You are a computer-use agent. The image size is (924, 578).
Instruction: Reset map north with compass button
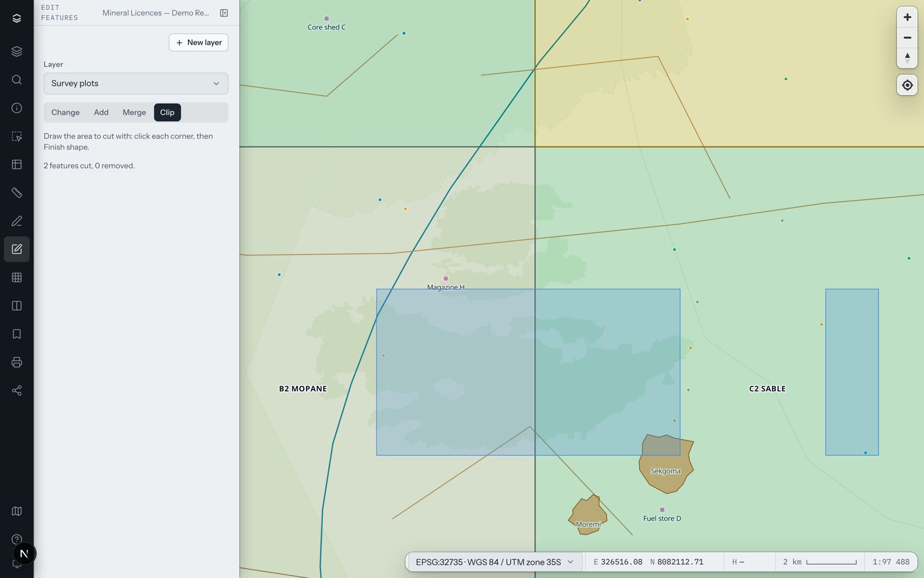(907, 58)
